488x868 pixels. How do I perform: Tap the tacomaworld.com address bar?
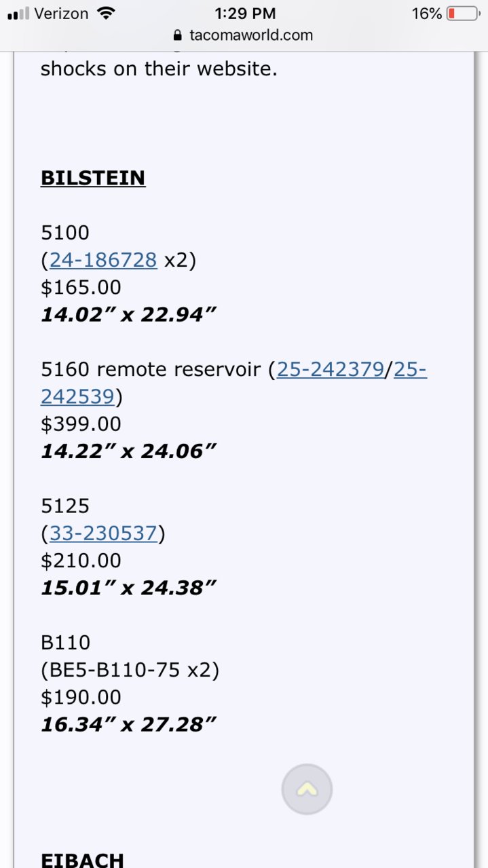point(244,35)
